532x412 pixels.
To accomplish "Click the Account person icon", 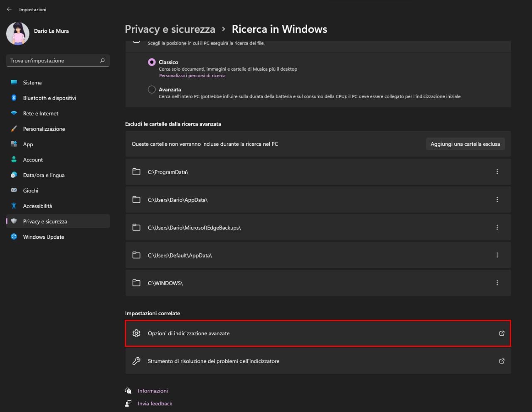I will pos(14,159).
